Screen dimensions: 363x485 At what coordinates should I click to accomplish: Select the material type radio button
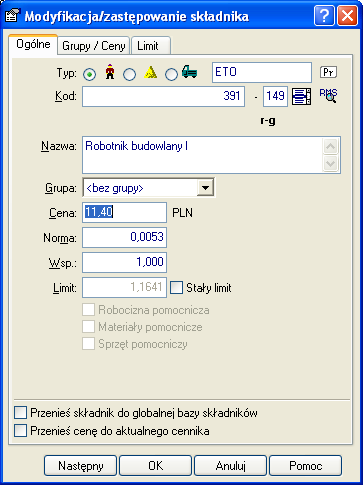[x=129, y=74]
